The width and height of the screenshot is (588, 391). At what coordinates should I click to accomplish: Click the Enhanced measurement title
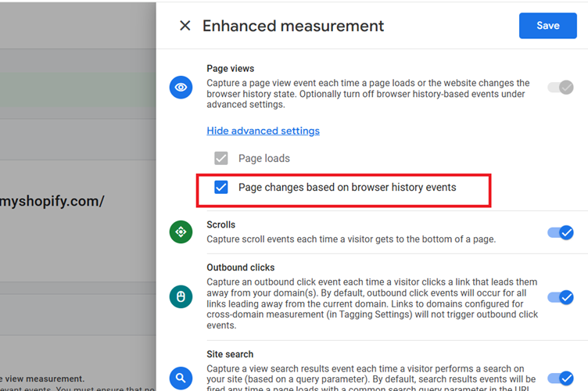pyautogui.click(x=293, y=26)
